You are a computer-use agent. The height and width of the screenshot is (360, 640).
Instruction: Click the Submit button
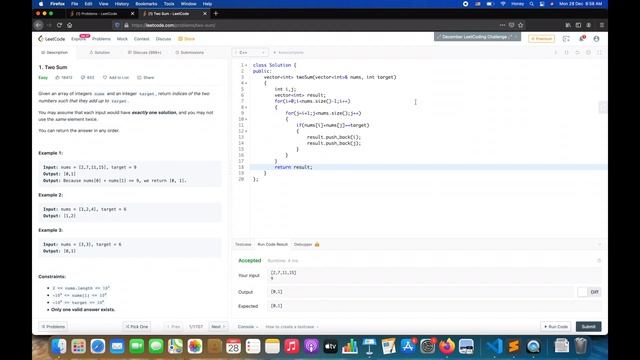click(x=588, y=327)
